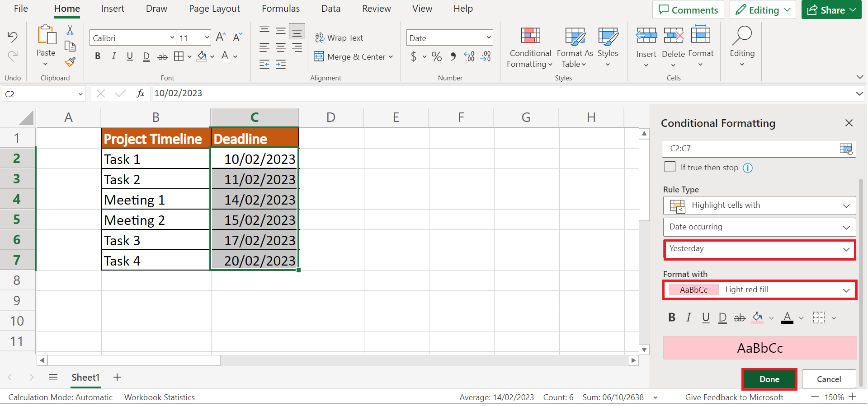The width and height of the screenshot is (868, 406).
Task: Decrease indent in the Alignment group
Action: click(x=264, y=64)
